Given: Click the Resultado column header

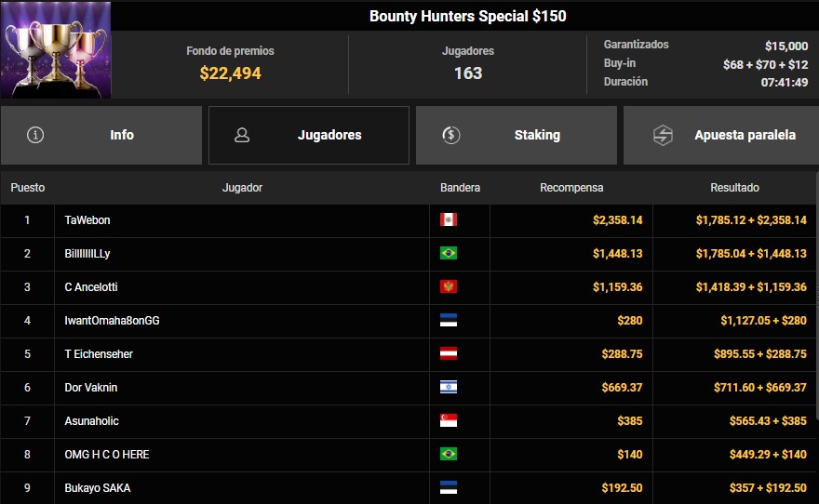Looking at the screenshot, I should 734,188.
